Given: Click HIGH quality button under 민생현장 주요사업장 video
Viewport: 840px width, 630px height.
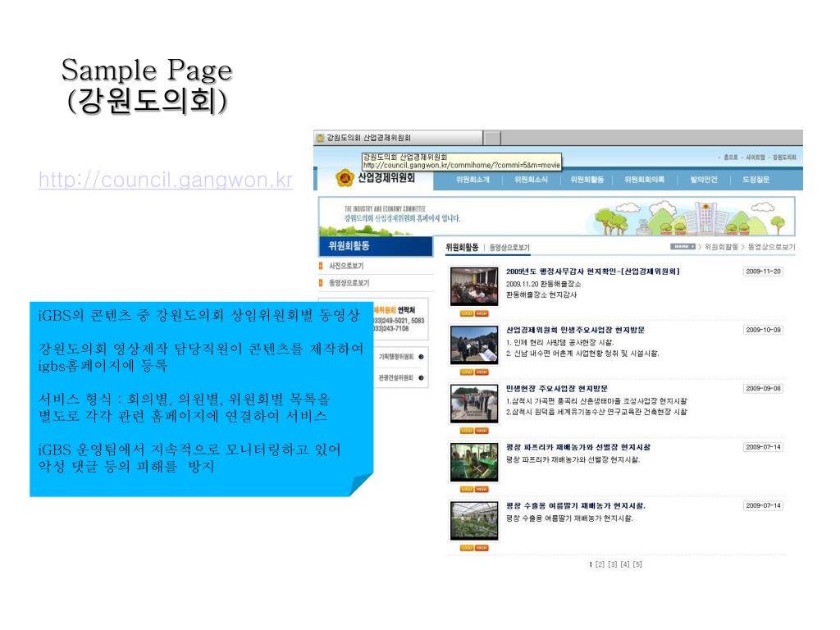Looking at the screenshot, I should pyautogui.click(x=482, y=431).
